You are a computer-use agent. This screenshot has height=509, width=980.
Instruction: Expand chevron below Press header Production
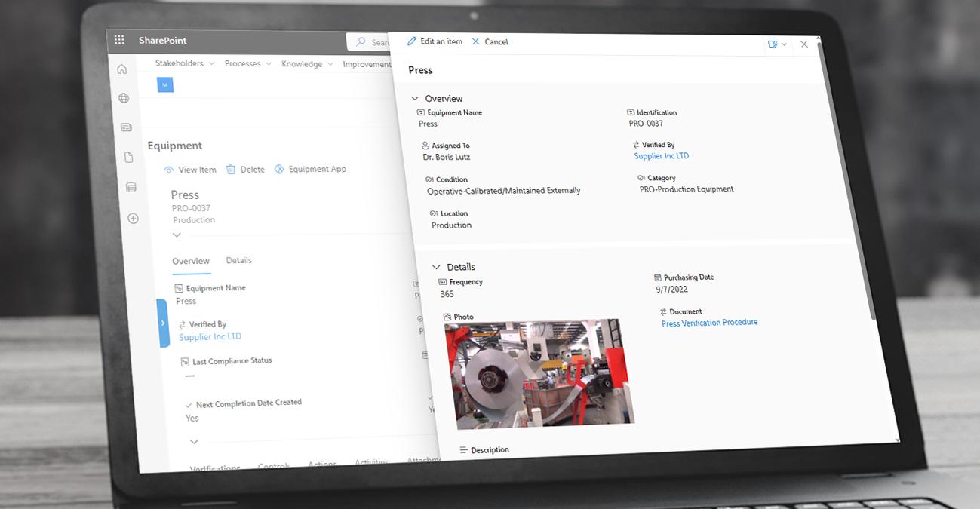click(x=177, y=235)
